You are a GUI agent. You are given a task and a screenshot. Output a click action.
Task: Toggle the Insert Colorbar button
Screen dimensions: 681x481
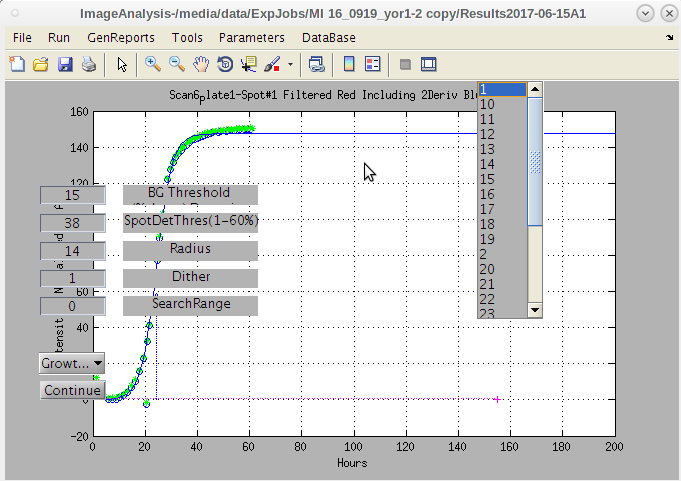tap(349, 64)
